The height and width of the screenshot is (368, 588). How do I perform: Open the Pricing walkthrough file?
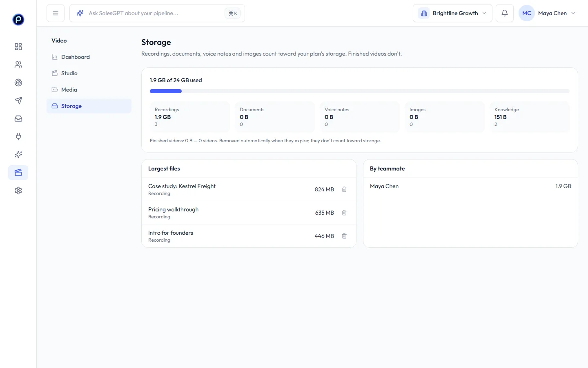tap(249, 213)
